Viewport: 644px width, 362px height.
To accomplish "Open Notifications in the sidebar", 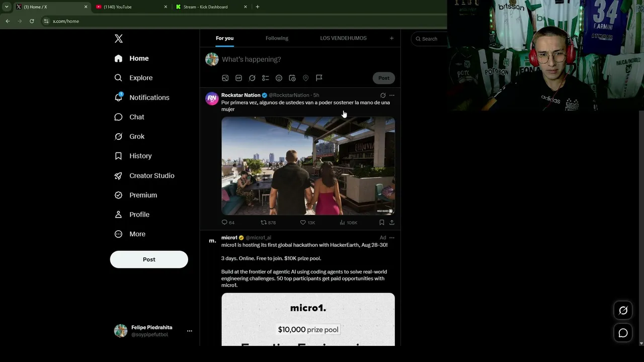I will (142, 98).
